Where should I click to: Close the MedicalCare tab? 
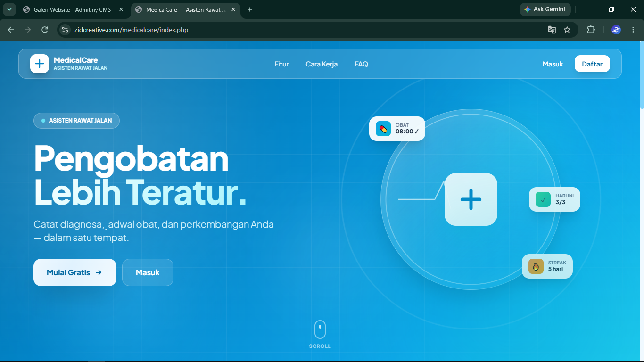pyautogui.click(x=233, y=9)
